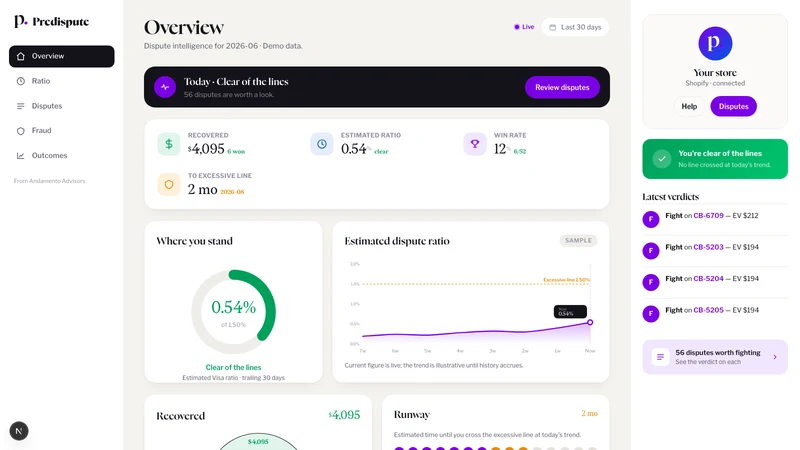Click the Outcomes chart icon in sidebar

pyautogui.click(x=20, y=156)
